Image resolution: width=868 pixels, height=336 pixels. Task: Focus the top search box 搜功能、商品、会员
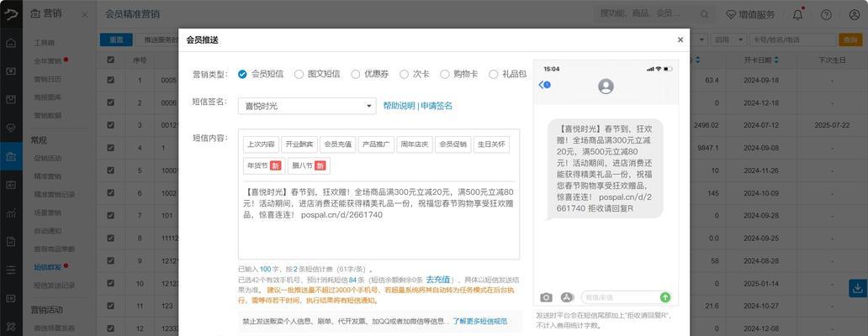(x=654, y=14)
